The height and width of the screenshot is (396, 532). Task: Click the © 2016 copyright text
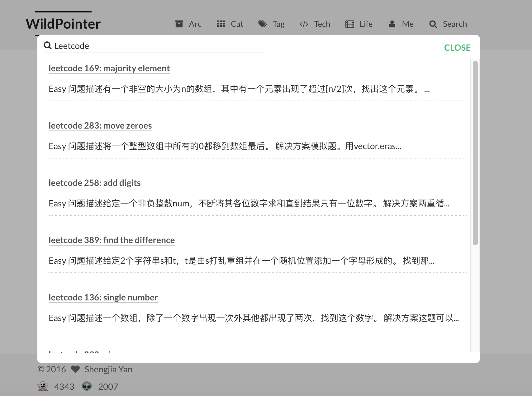[x=52, y=369]
